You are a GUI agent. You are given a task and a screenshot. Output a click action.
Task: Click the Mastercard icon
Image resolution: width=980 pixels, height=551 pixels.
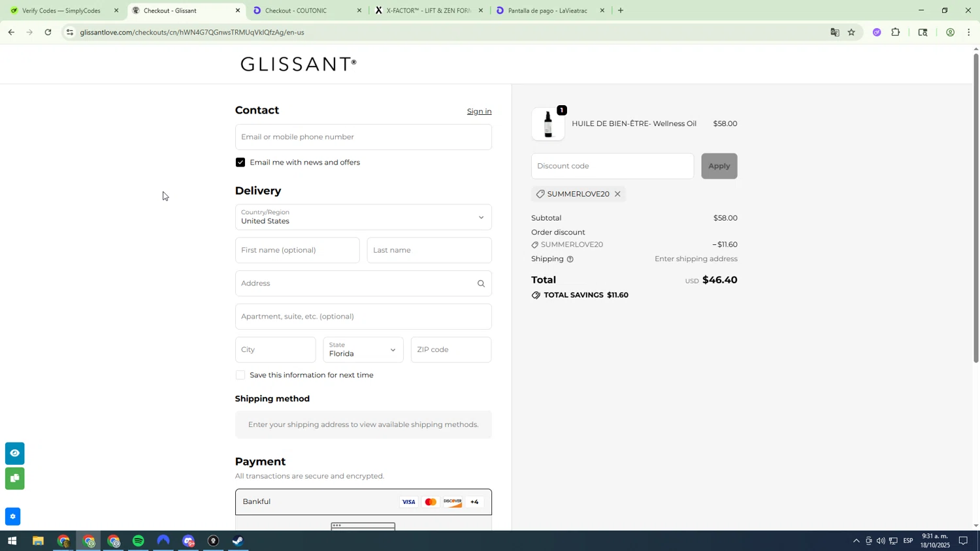(x=431, y=502)
